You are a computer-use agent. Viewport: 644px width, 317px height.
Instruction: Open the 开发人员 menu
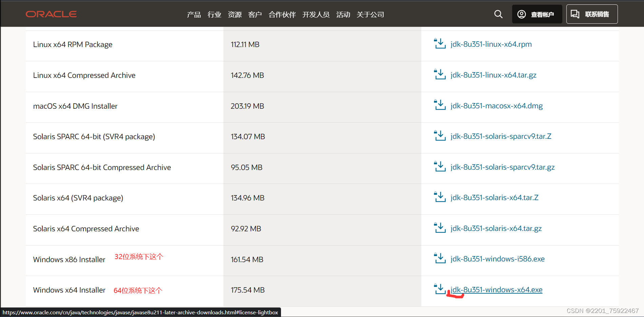(x=316, y=15)
